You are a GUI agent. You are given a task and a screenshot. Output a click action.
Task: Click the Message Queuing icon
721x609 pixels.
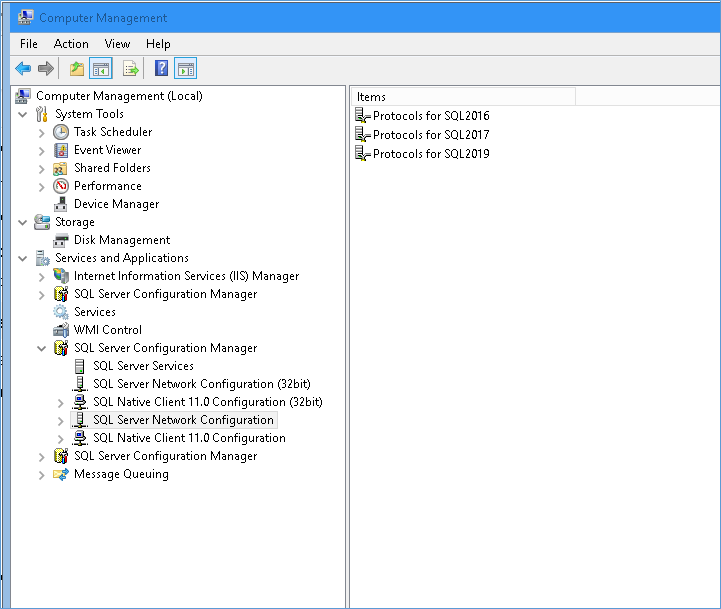[61, 474]
